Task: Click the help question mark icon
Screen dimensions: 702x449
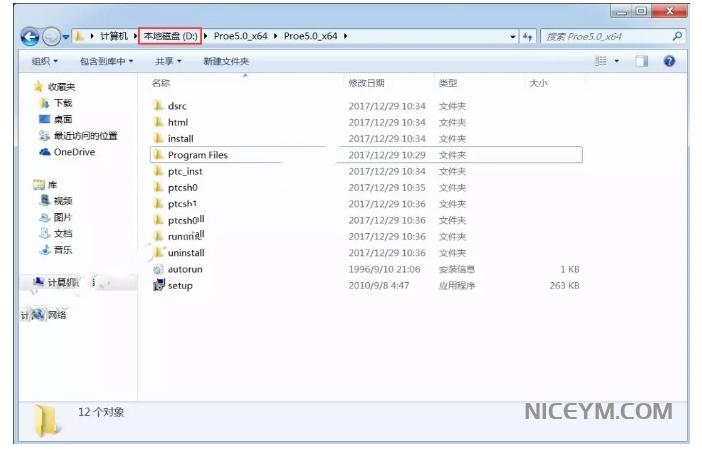Action: coord(668,62)
